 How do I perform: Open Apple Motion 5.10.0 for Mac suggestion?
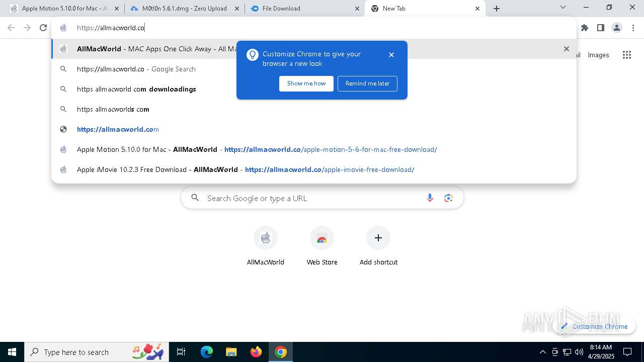314,149
